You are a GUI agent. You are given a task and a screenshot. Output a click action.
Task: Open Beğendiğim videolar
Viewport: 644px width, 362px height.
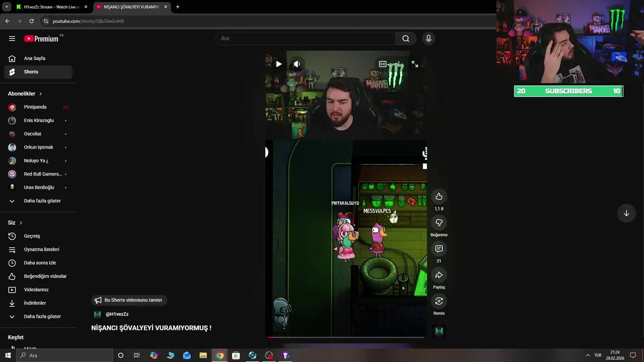click(x=38, y=277)
